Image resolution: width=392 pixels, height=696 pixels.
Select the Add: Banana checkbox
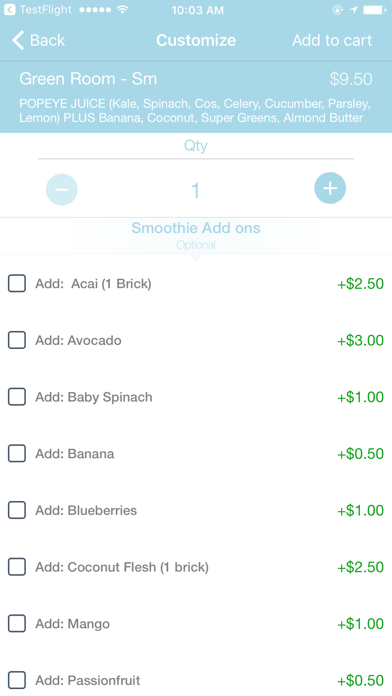(x=17, y=454)
